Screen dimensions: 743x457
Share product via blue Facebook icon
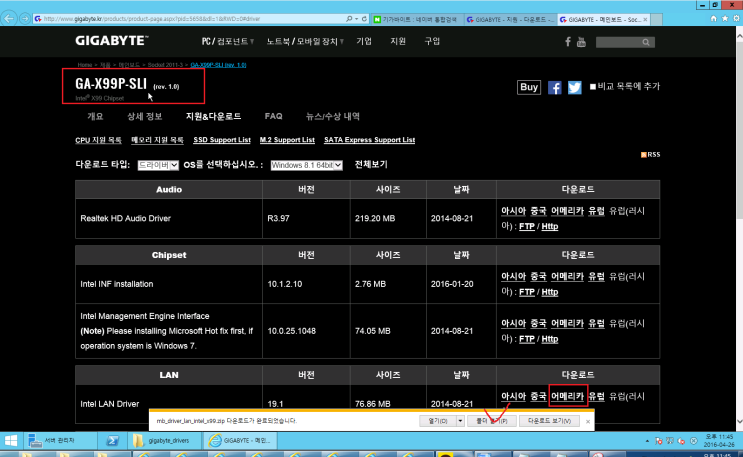tap(554, 87)
